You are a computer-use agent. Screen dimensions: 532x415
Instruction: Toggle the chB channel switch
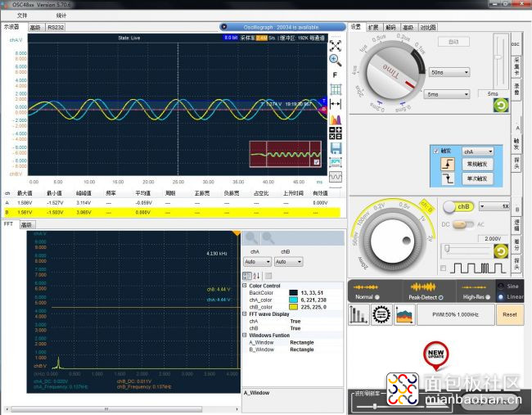click(458, 206)
